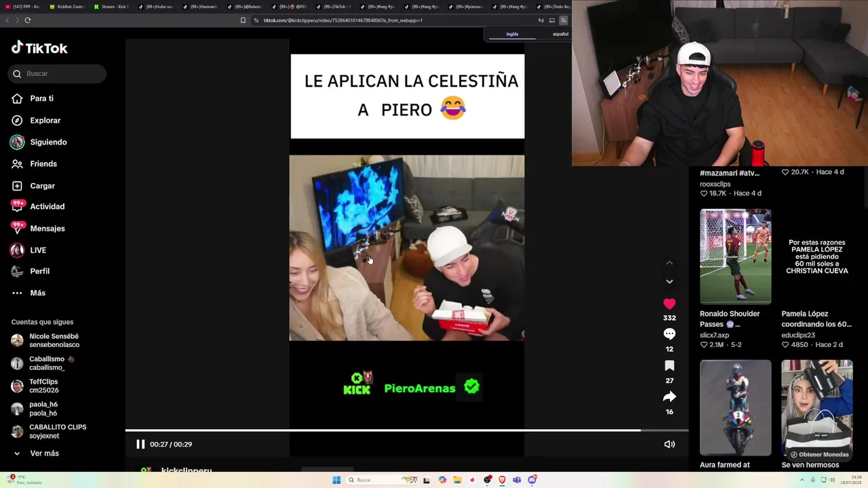Select inglés translation tab
This screenshot has width=868, height=488.
point(512,34)
